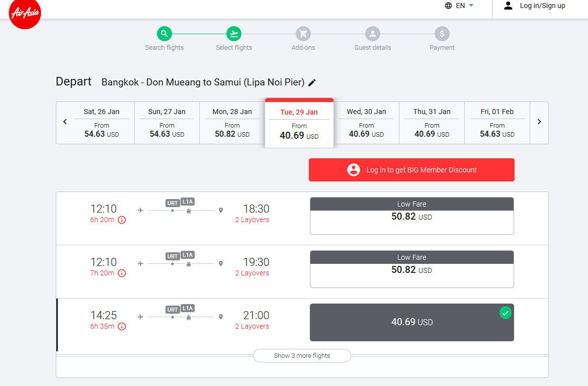The image size is (588, 386).
Task: Click the Search flights magnifier step icon
Action: 164,34
